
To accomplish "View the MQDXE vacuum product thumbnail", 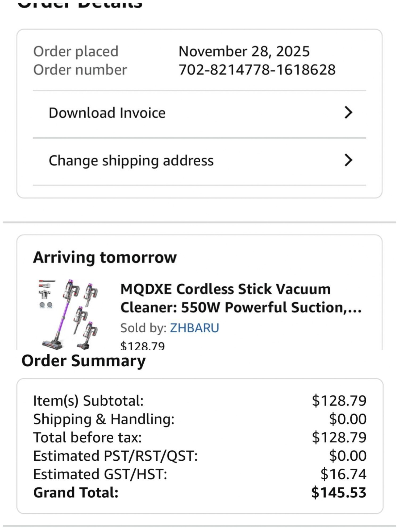I will [x=69, y=314].
